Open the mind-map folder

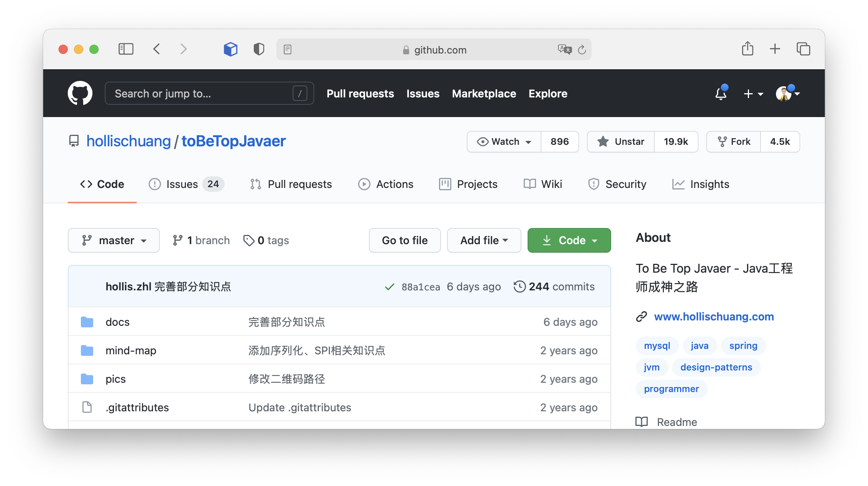(131, 350)
